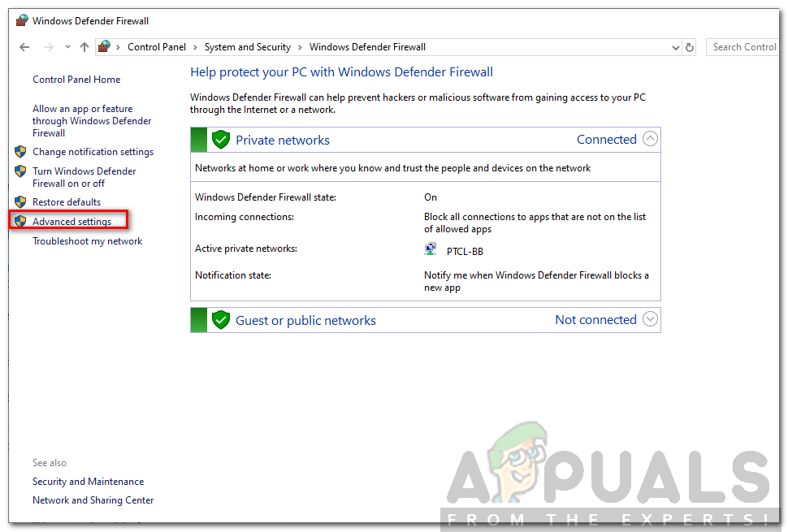788x532 pixels.
Task: Open Restore defaults link
Action: [x=67, y=202]
